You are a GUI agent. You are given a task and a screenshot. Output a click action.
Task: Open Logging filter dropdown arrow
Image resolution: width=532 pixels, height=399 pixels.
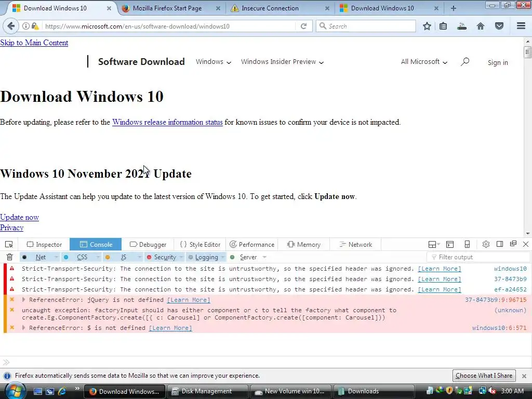click(x=222, y=257)
